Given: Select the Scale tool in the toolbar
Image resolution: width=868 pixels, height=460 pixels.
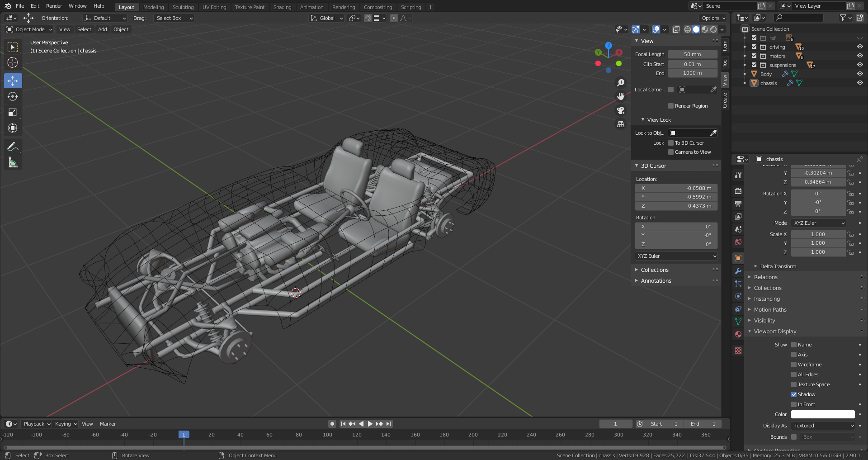Looking at the screenshot, I should (x=13, y=113).
